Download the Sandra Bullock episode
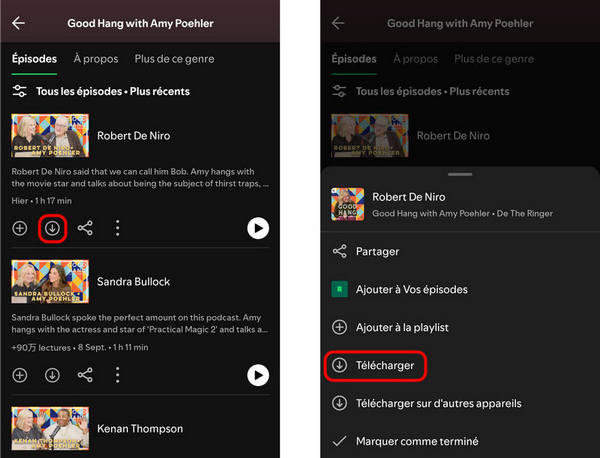Viewport: 600px width, 458px height. (52, 375)
